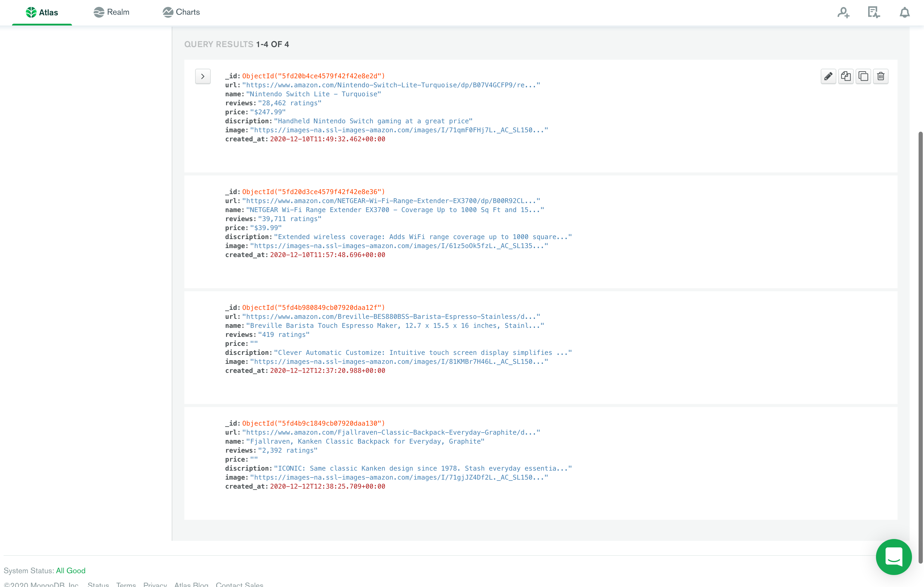924x587 pixels.
Task: Open the Contact Sales footer link
Action: click(240, 584)
